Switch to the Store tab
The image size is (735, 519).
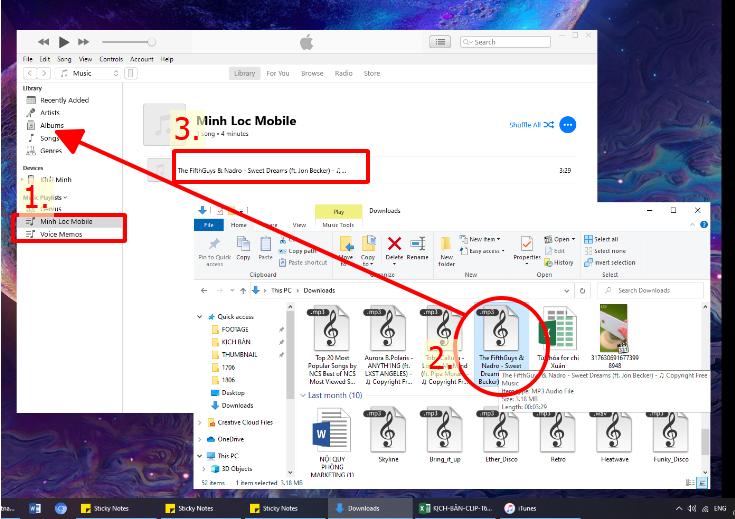[x=372, y=73]
